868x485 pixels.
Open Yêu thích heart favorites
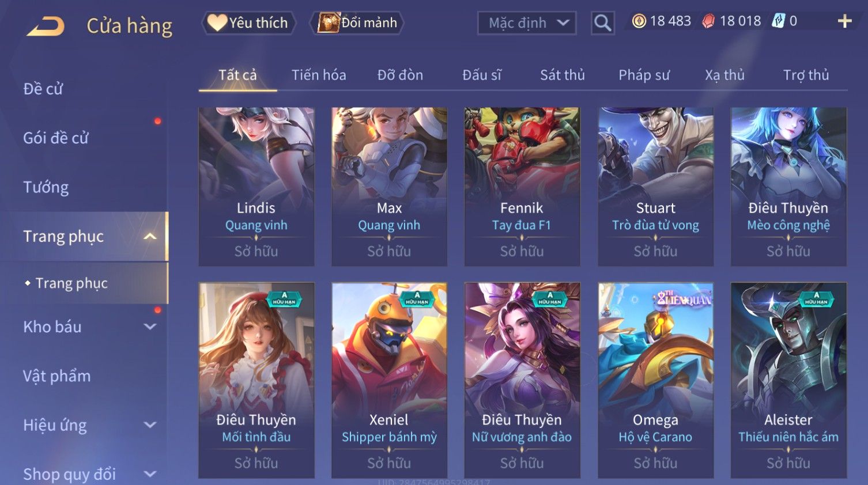coord(248,22)
